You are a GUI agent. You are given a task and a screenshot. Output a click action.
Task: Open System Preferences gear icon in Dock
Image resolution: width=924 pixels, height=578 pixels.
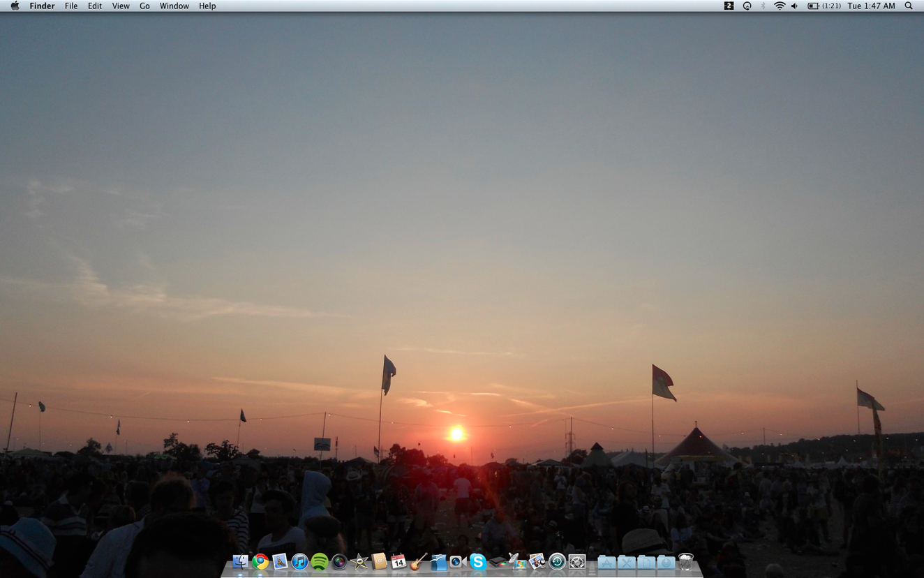coord(577,561)
